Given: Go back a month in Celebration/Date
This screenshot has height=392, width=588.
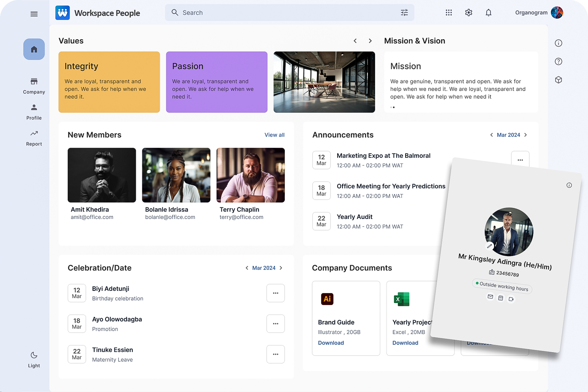Looking at the screenshot, I should [247, 268].
